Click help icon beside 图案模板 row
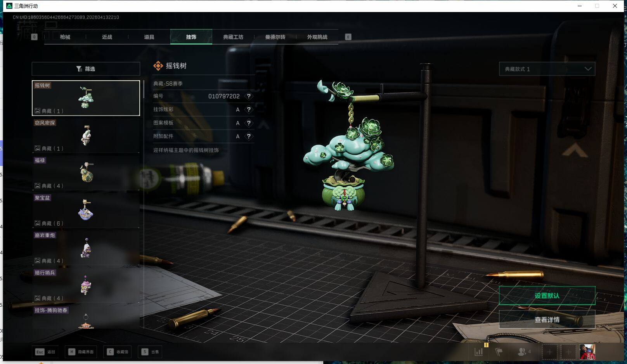Viewport: 627px width, 364px height. tap(249, 123)
